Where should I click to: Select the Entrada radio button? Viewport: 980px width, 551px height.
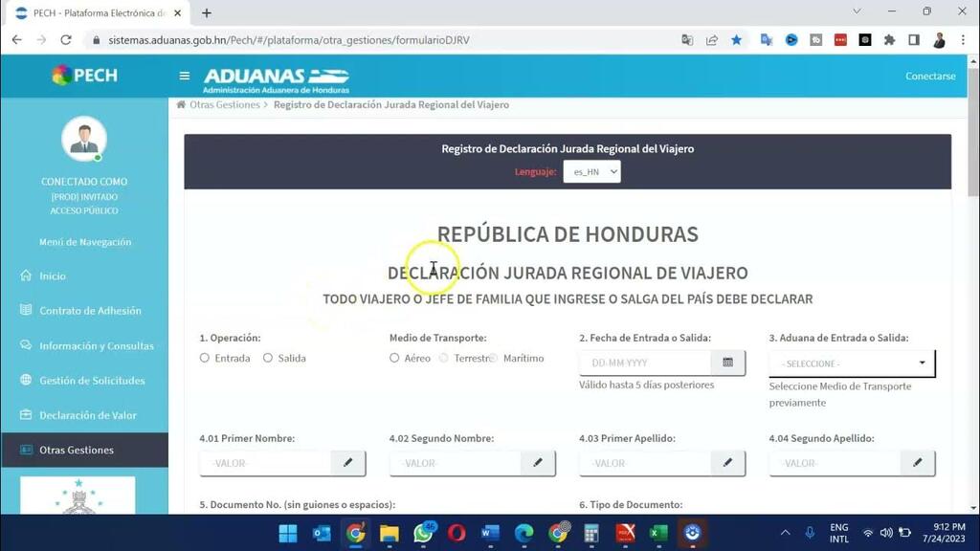(205, 358)
